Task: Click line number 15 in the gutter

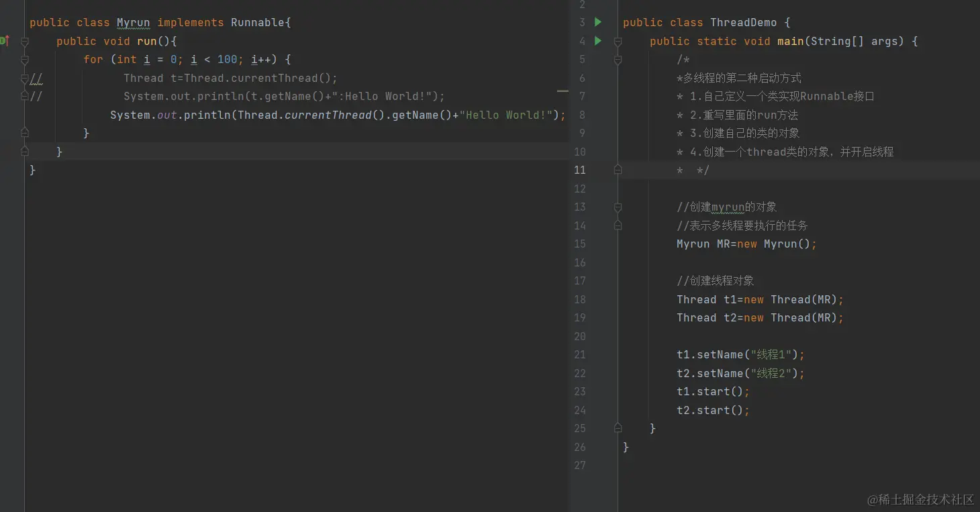Action: [x=580, y=244]
